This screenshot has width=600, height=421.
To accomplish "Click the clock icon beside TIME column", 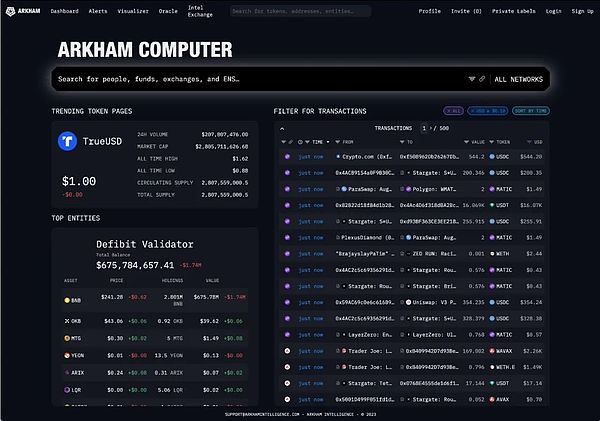I will (x=300, y=142).
